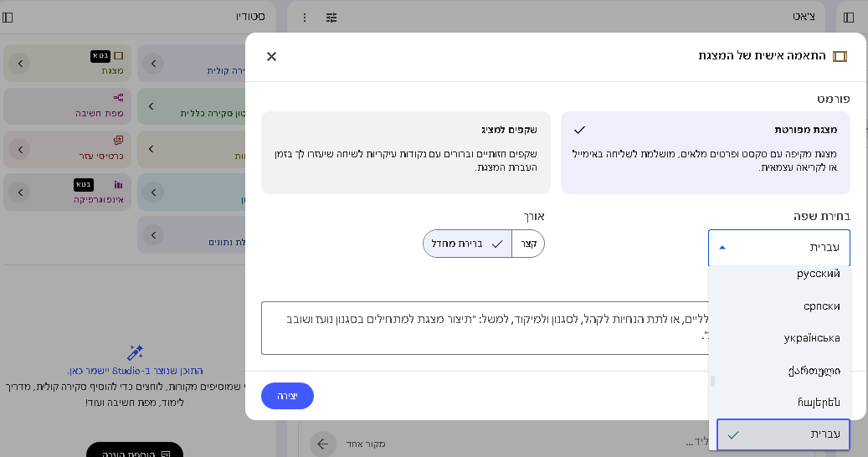Select the שקפים למציג format card
Viewport: 868px width, 457px height.
pos(406,152)
